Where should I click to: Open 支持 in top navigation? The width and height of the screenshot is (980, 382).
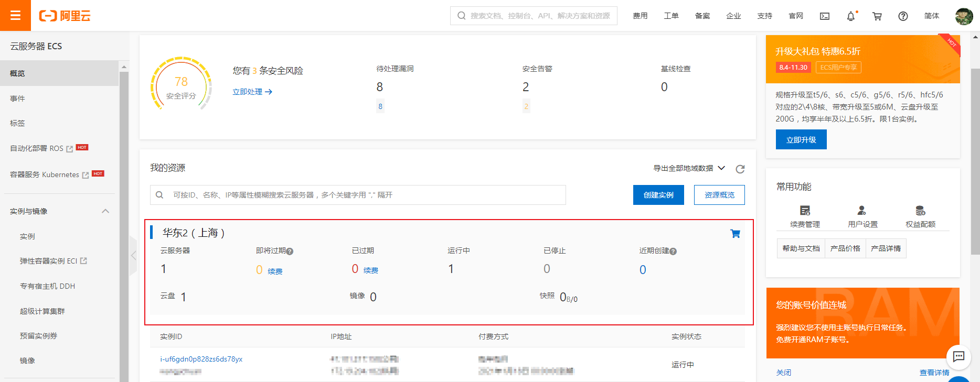(x=765, y=16)
